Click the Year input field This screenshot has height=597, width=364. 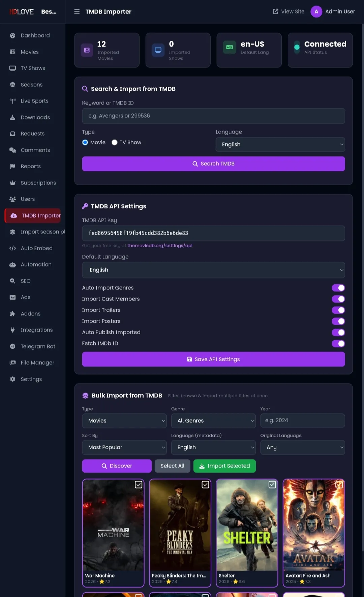click(x=303, y=421)
